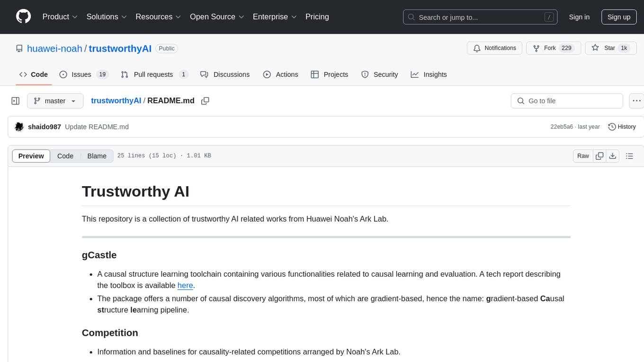View the file History
This screenshot has width=644, height=362.
(x=622, y=127)
